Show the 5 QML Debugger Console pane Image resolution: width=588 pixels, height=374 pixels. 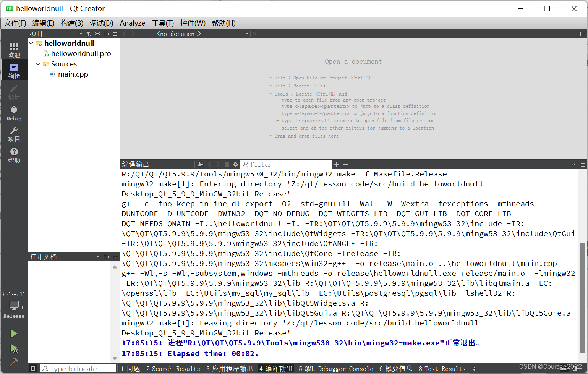pos(336,369)
